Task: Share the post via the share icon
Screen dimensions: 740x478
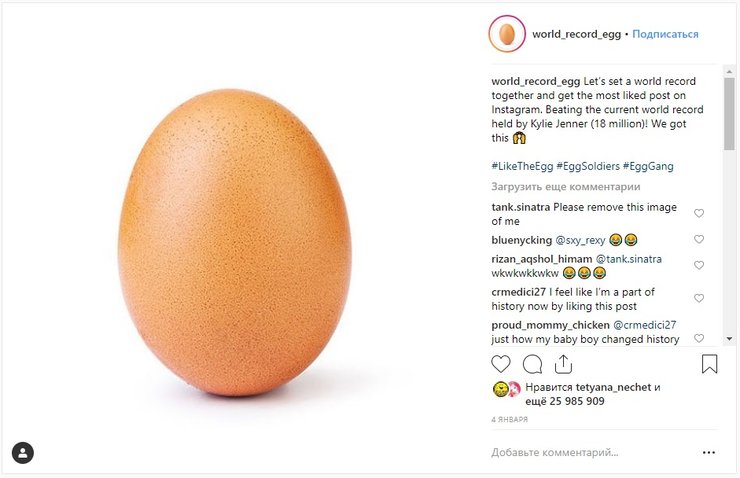Action: [x=564, y=364]
